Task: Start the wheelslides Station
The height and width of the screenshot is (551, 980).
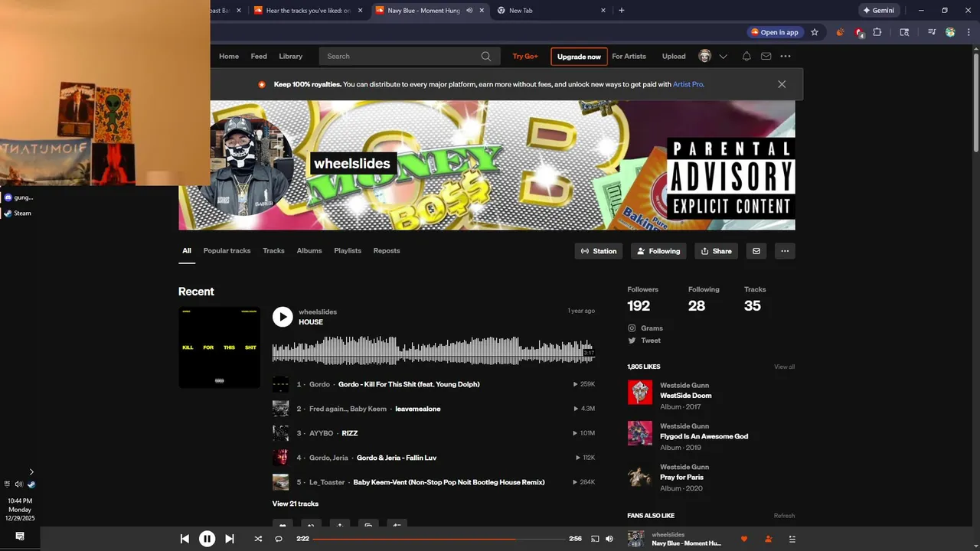Action: tap(599, 251)
